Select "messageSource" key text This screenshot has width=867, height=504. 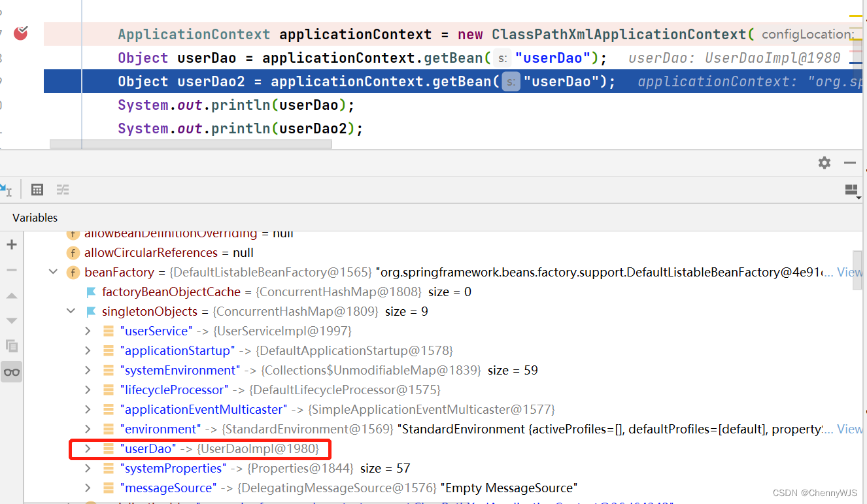(x=168, y=488)
